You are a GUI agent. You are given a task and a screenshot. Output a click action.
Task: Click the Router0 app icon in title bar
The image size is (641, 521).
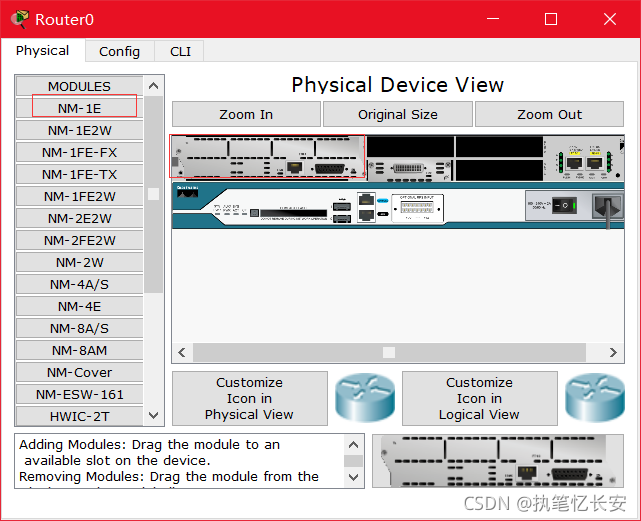19,19
